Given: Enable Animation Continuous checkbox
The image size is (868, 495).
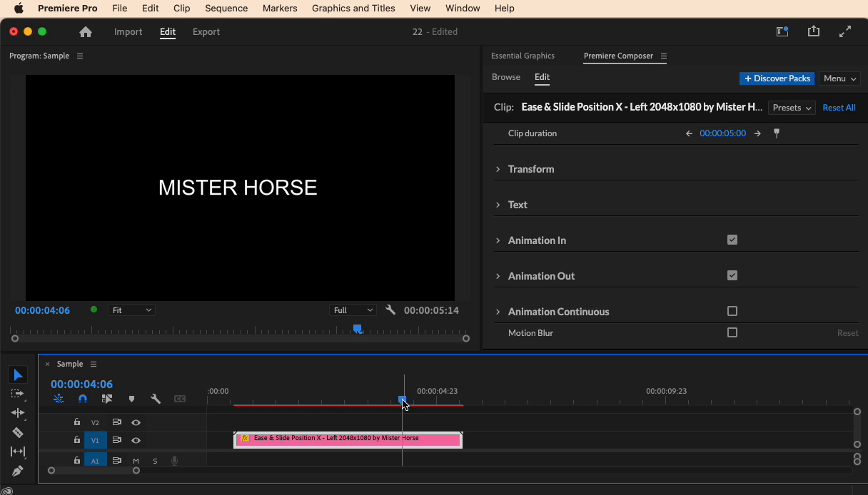Looking at the screenshot, I should coord(732,311).
